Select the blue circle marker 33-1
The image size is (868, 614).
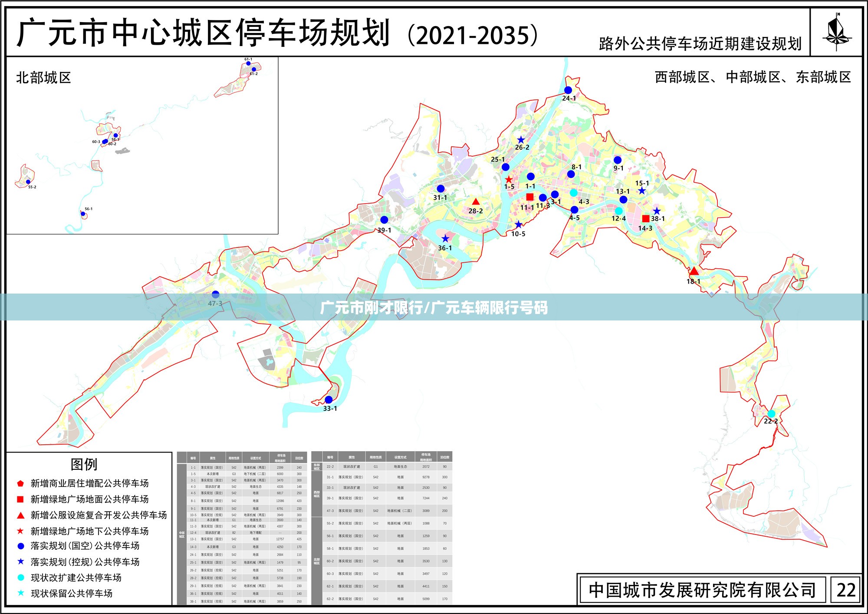click(329, 399)
